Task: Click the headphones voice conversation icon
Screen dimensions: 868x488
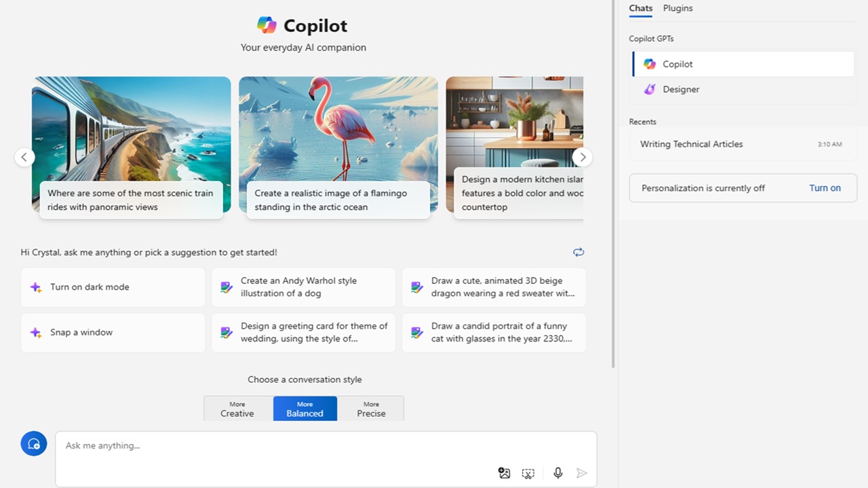Action: pyautogui.click(x=33, y=443)
